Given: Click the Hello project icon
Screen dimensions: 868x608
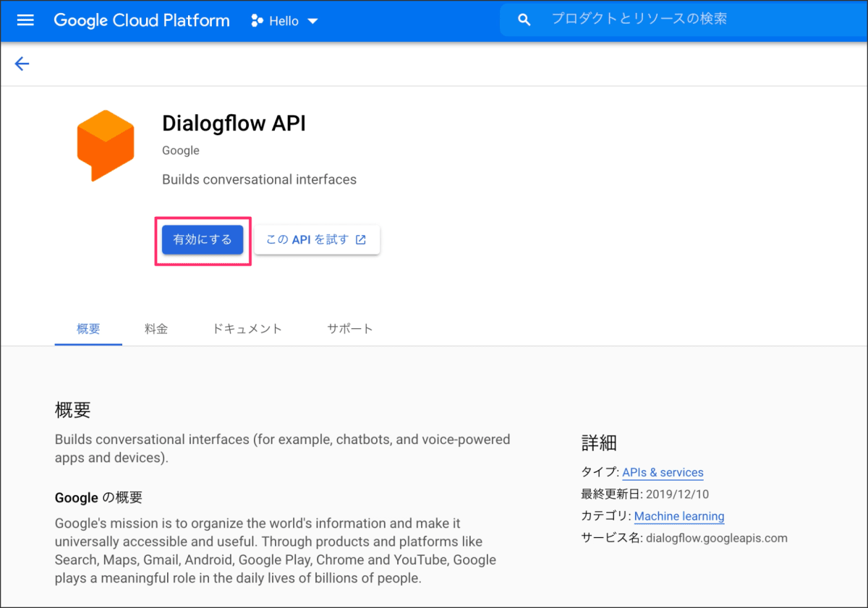Looking at the screenshot, I should 257,20.
